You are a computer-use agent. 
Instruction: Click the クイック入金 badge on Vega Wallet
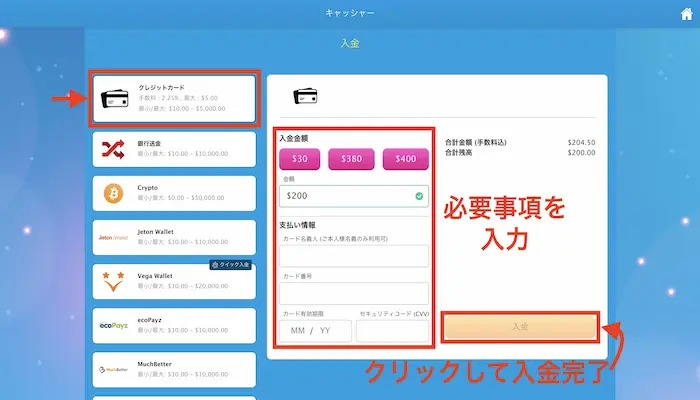click(x=230, y=265)
